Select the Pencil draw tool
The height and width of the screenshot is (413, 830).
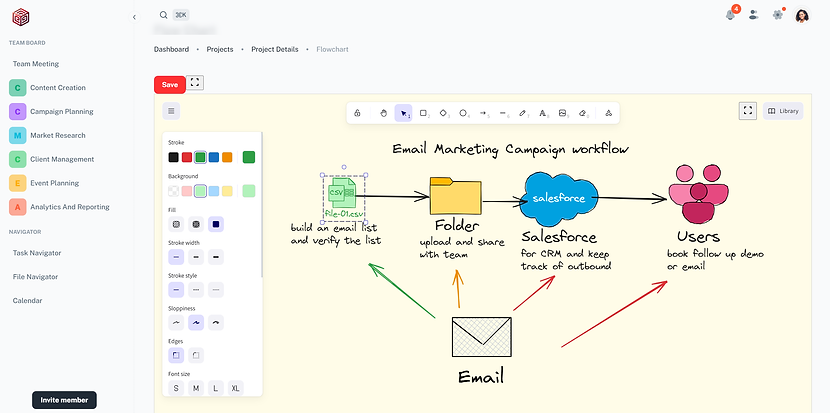pyautogui.click(x=523, y=113)
